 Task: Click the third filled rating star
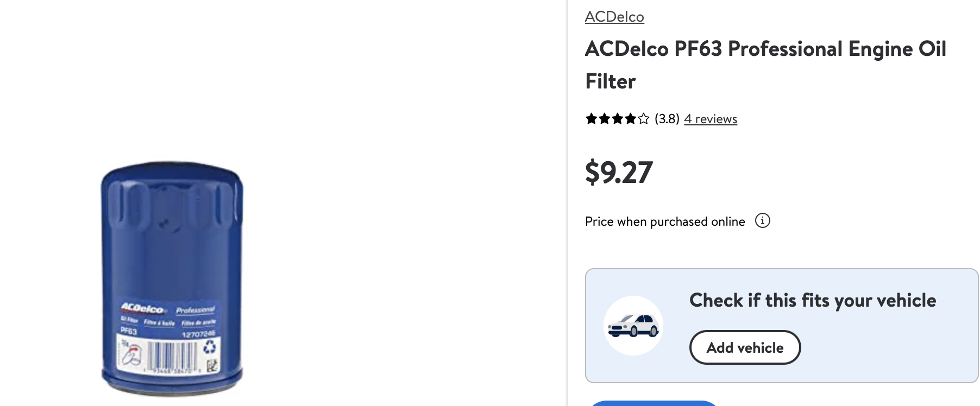point(618,119)
